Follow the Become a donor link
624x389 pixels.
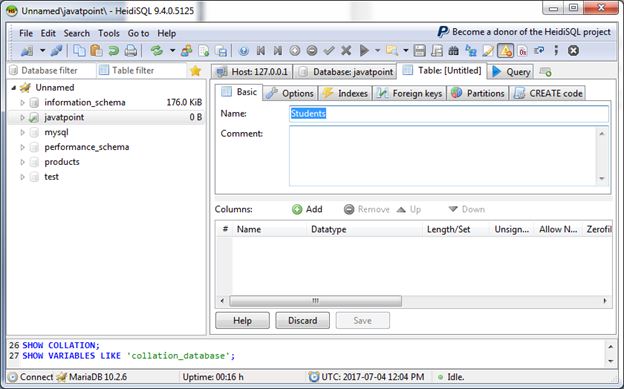(x=524, y=32)
